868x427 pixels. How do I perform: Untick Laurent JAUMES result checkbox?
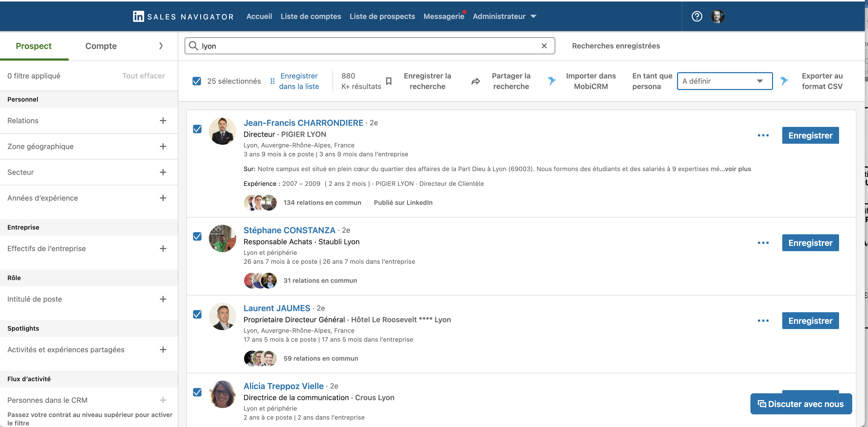[x=197, y=314]
